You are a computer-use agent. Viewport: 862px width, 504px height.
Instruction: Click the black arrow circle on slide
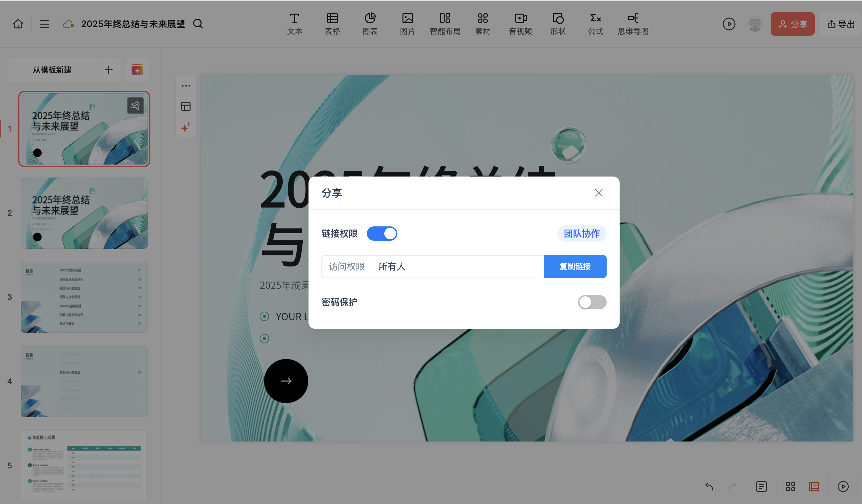pos(286,381)
